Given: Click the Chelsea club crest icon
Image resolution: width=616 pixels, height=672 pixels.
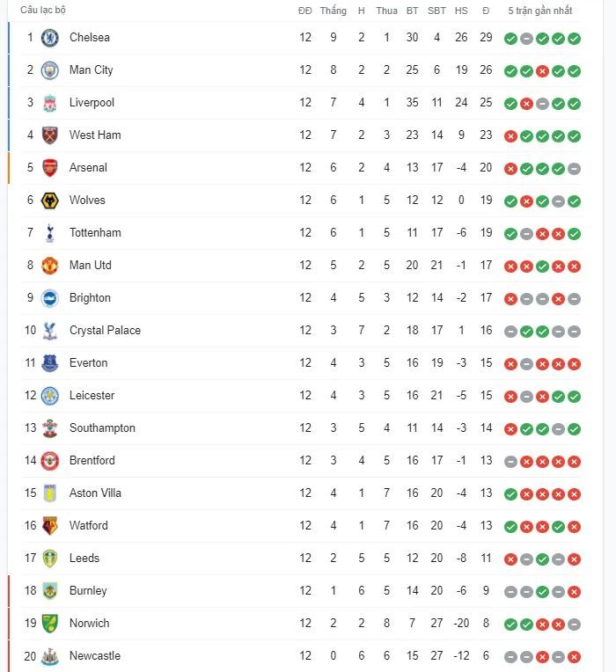Looking at the screenshot, I should (x=49, y=38).
